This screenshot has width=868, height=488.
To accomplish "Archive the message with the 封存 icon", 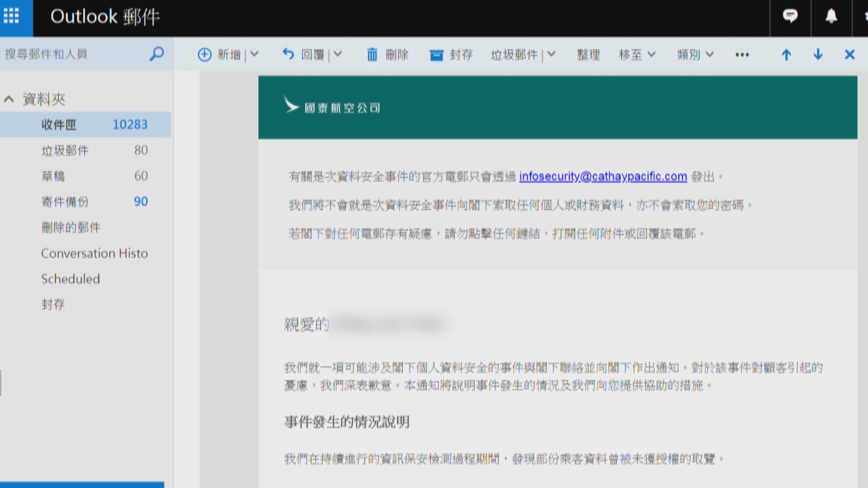I will [436, 55].
